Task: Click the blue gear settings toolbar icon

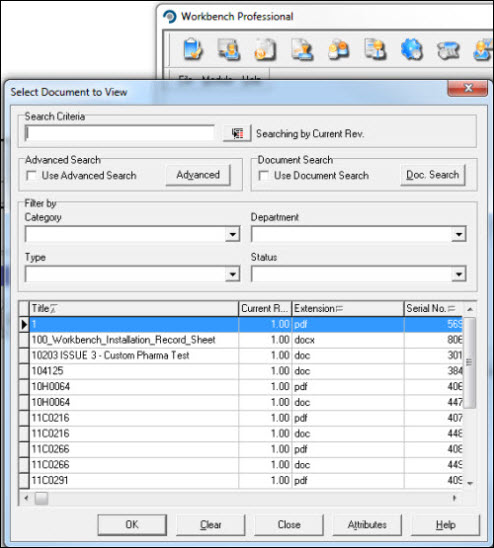Action: tap(411, 49)
